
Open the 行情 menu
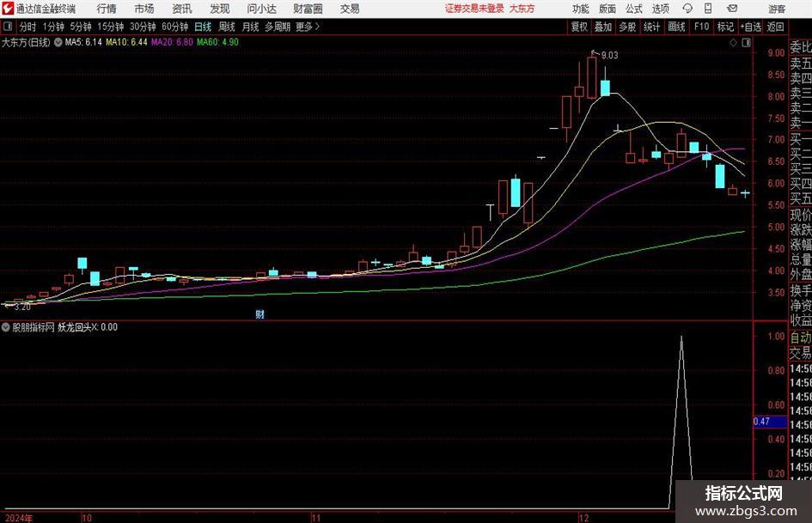click(x=107, y=9)
